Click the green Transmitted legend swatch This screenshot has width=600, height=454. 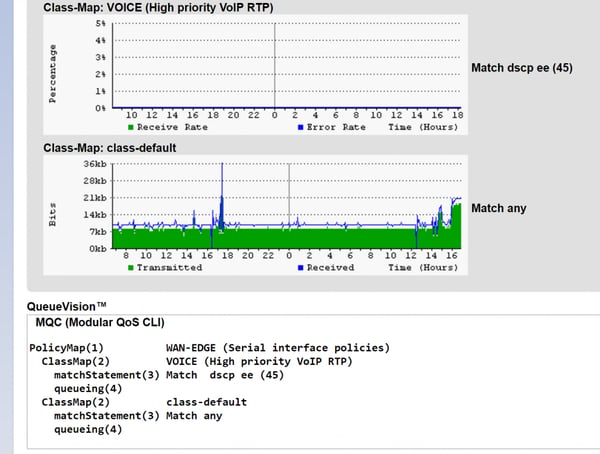click(130, 267)
